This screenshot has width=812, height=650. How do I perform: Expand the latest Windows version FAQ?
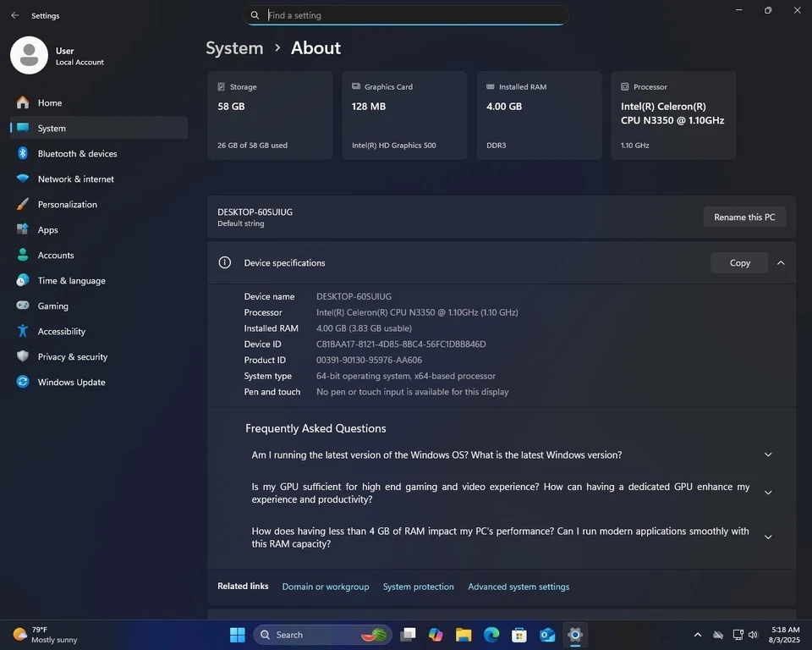pyautogui.click(x=767, y=454)
